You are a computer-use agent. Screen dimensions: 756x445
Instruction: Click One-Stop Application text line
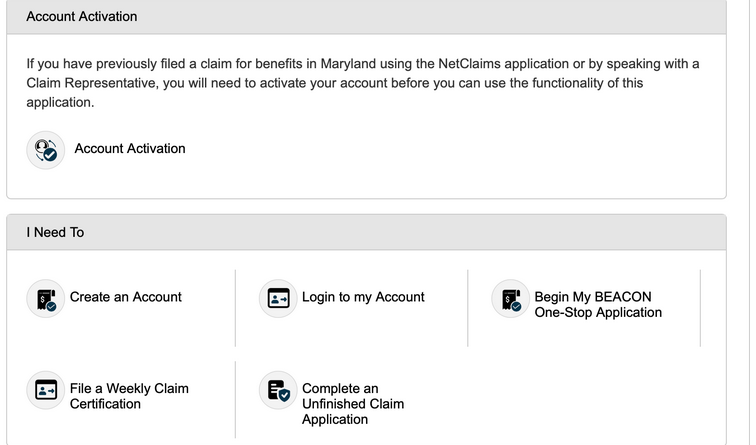coord(598,312)
